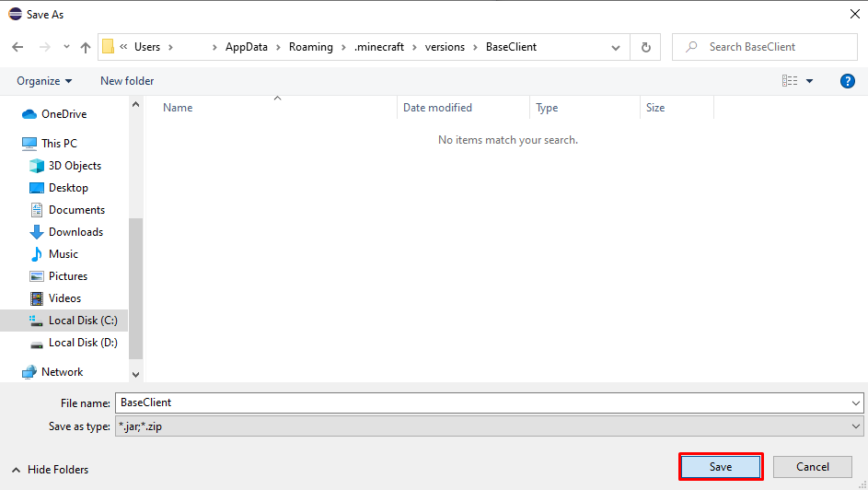Expand the chevron after Users
Screen dimensions: 868x490
point(170,48)
